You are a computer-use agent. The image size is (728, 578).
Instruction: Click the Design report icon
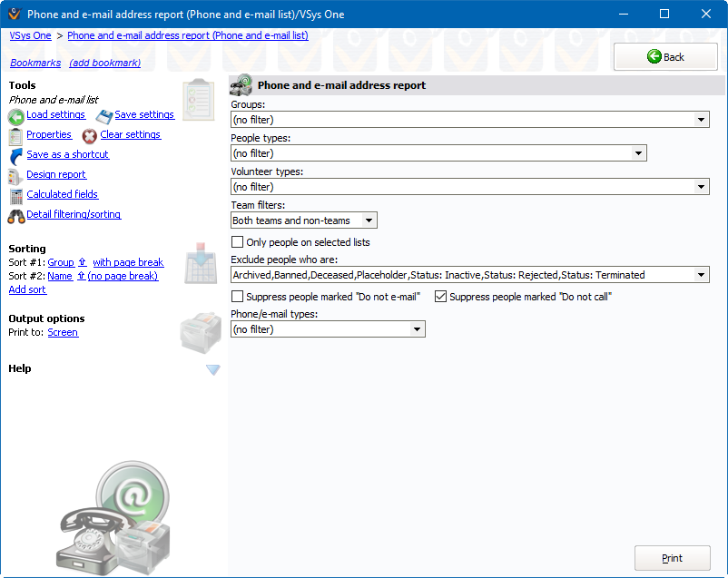(15, 176)
